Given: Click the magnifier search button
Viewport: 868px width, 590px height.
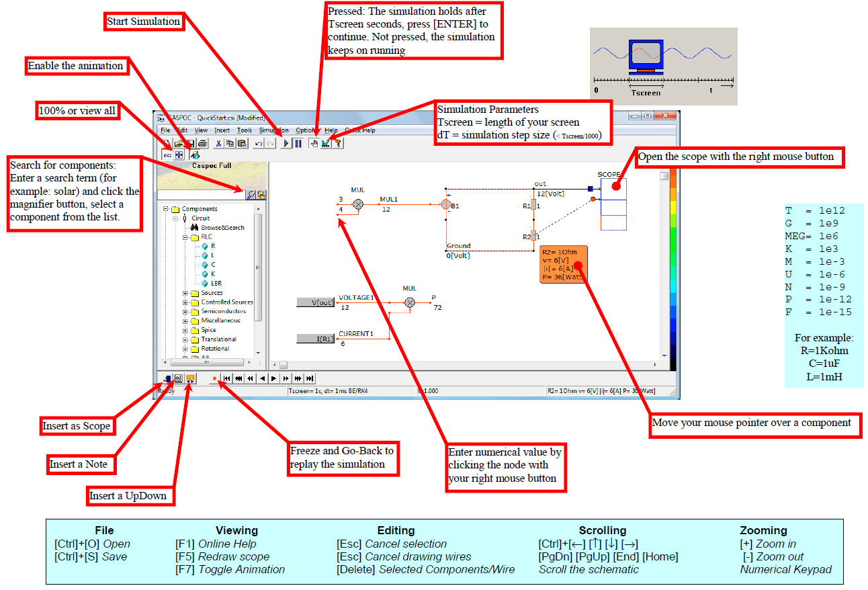Looking at the screenshot, I should point(250,195).
